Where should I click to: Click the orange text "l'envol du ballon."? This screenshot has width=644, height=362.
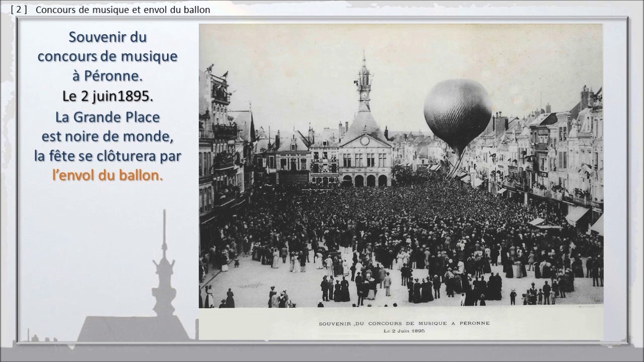pos(108,175)
